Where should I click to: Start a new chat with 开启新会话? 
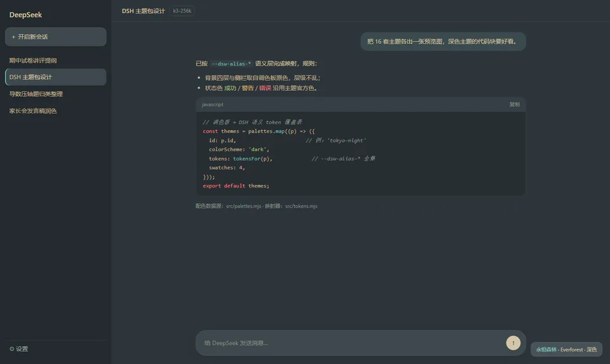56,37
